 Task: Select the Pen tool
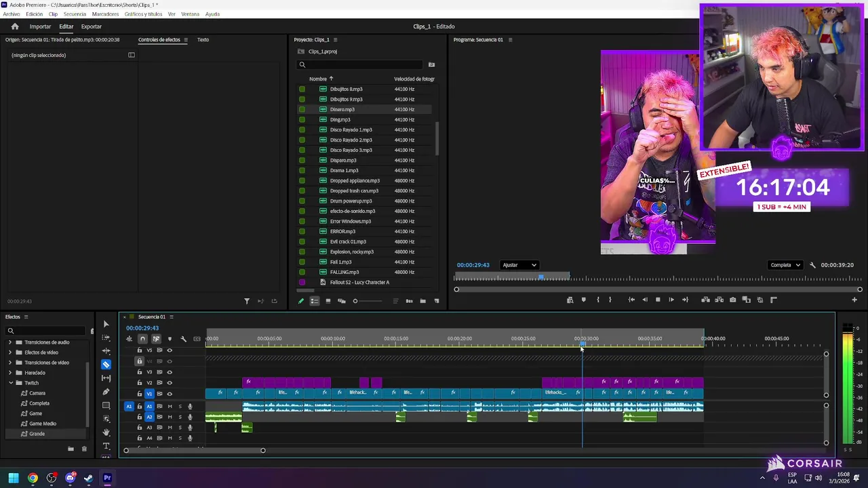click(106, 392)
